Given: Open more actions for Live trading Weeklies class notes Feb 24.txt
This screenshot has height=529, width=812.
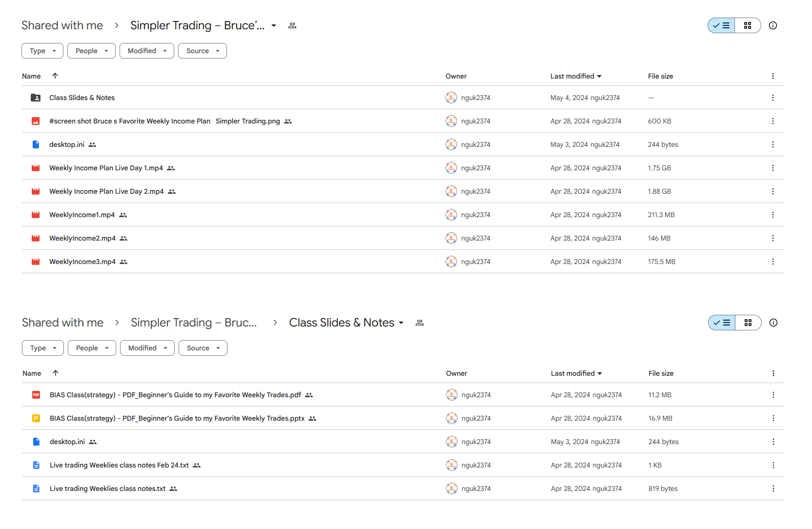Looking at the screenshot, I should 773,465.
